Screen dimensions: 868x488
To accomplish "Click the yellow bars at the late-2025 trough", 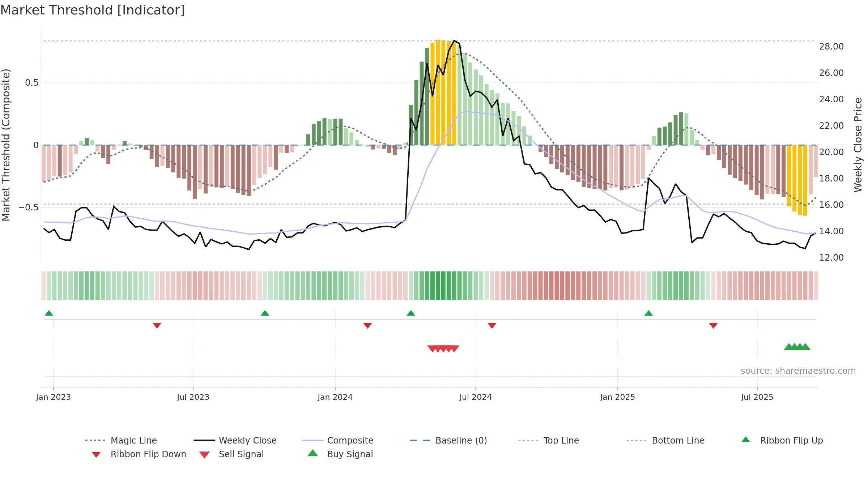I will click(x=797, y=180).
